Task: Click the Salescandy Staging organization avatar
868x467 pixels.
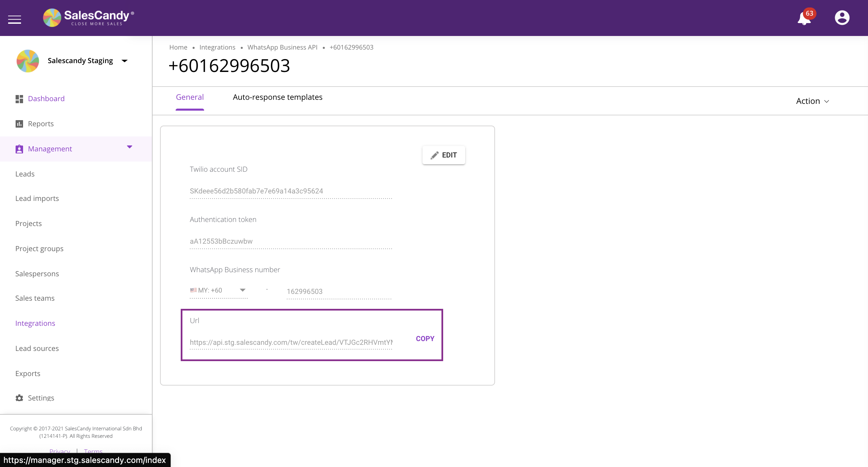Action: pyautogui.click(x=28, y=61)
